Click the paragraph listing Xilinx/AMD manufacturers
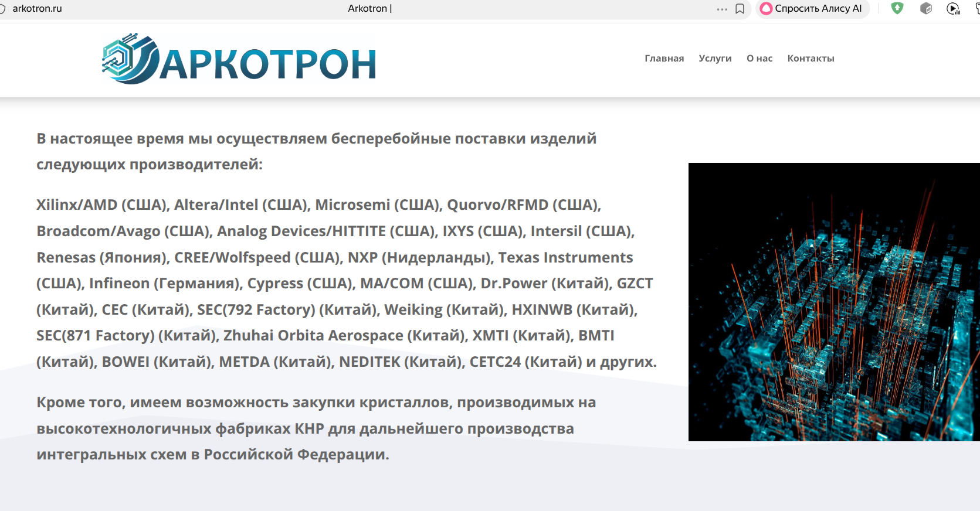Viewport: 980px width, 511px height. (346, 283)
